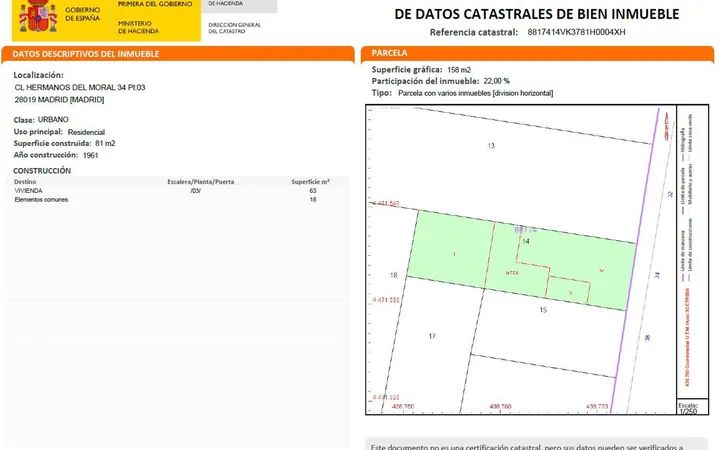Select cadastral reference 8817414VK3781H0004XH
The image size is (720, 450).
pos(576,32)
